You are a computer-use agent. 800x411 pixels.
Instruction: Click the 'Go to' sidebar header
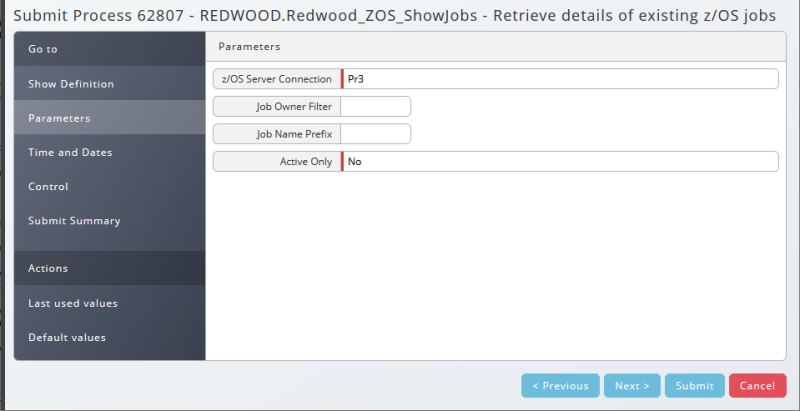pos(110,49)
